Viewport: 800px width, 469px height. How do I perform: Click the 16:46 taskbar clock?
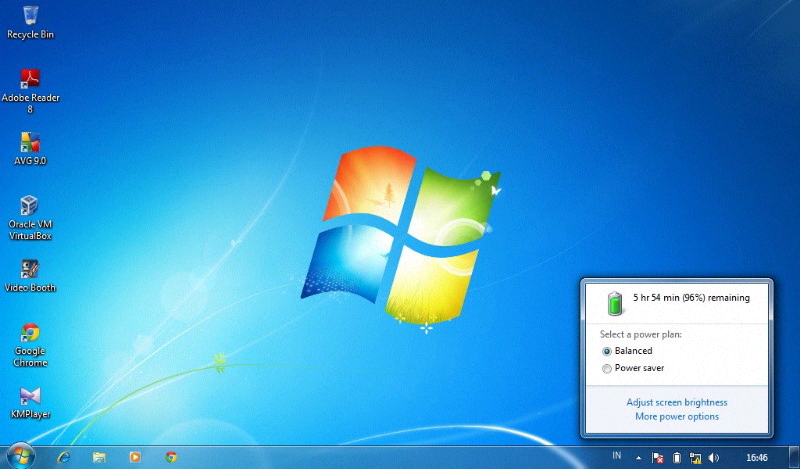757,458
